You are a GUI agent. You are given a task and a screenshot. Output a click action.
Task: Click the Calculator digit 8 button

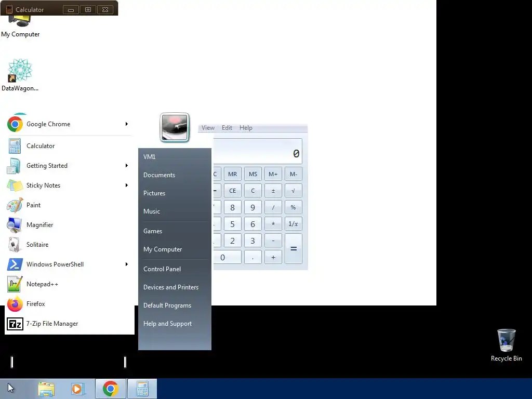(232, 207)
